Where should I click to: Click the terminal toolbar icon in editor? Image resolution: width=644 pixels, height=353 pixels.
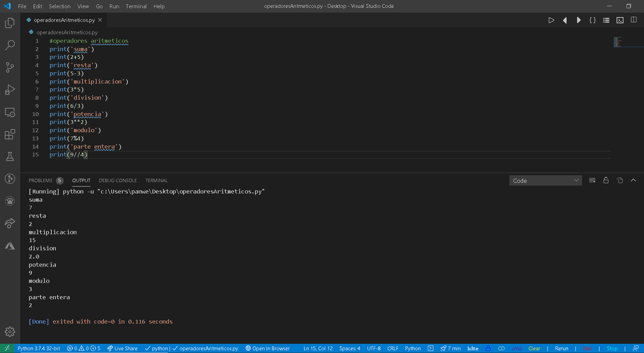coord(620,20)
